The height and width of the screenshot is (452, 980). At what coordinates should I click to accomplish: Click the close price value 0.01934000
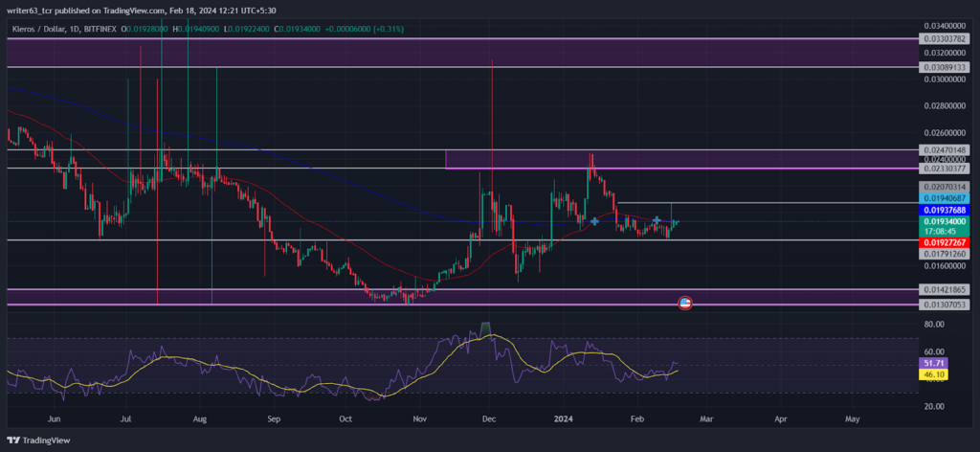[x=301, y=30]
